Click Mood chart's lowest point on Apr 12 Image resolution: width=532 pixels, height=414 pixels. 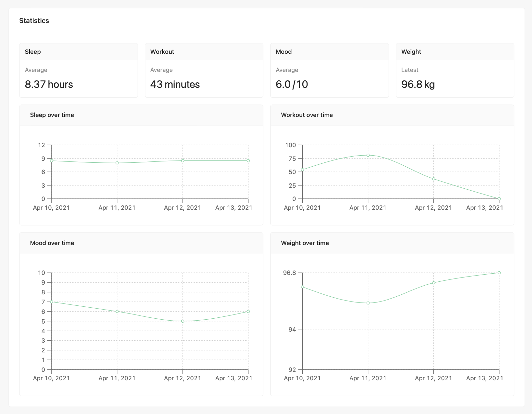[183, 321]
